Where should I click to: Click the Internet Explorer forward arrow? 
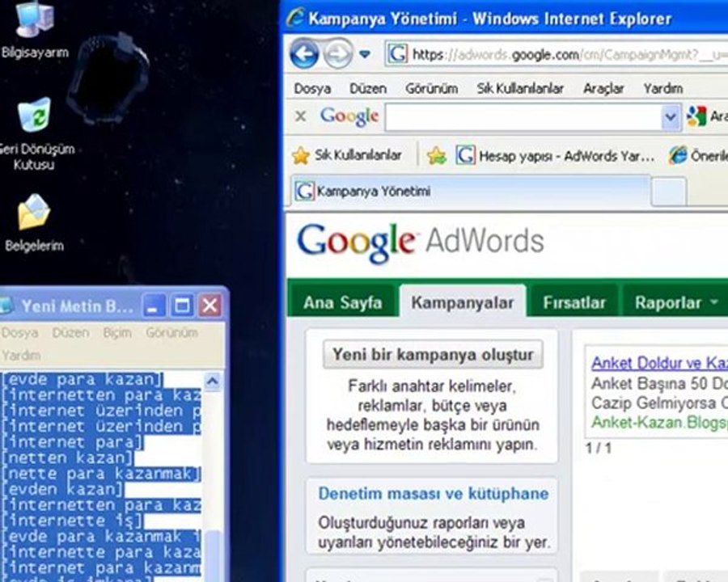[337, 55]
